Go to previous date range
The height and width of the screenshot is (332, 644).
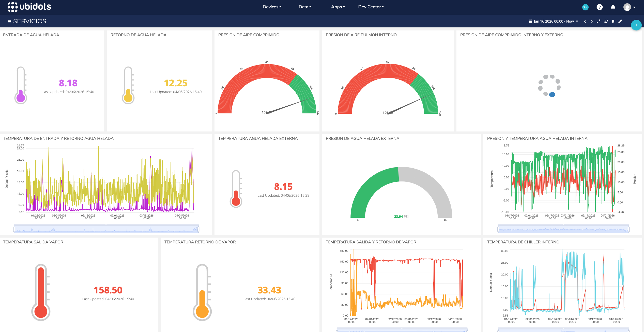pos(585,21)
